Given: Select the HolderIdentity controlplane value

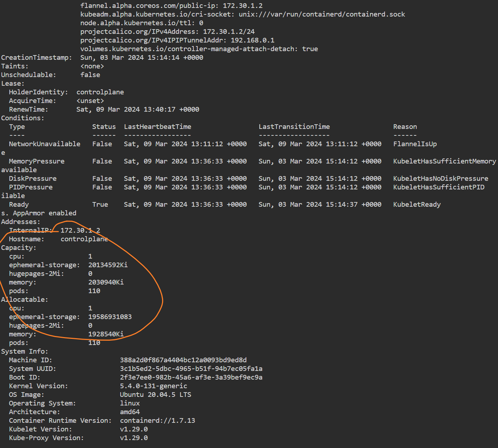Looking at the screenshot, I should tap(100, 92).
